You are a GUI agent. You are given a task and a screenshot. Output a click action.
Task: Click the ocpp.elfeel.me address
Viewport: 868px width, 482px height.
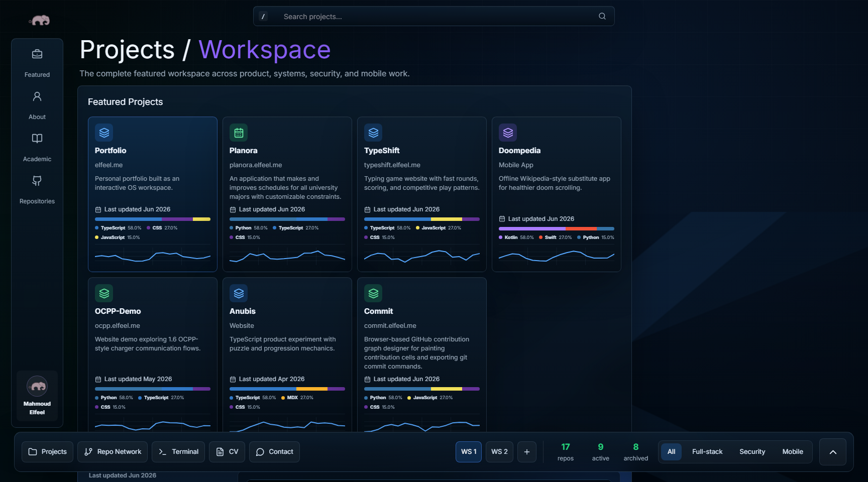coord(118,326)
